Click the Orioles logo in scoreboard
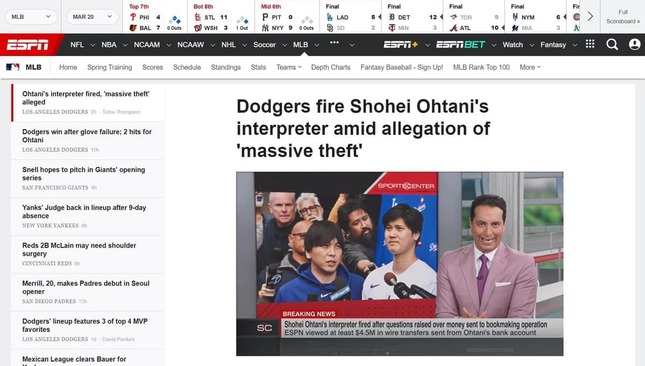This screenshot has width=645, height=366. (x=133, y=28)
